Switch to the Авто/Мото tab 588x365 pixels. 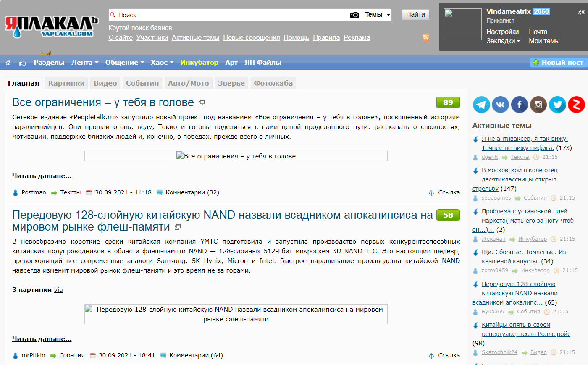(x=189, y=83)
